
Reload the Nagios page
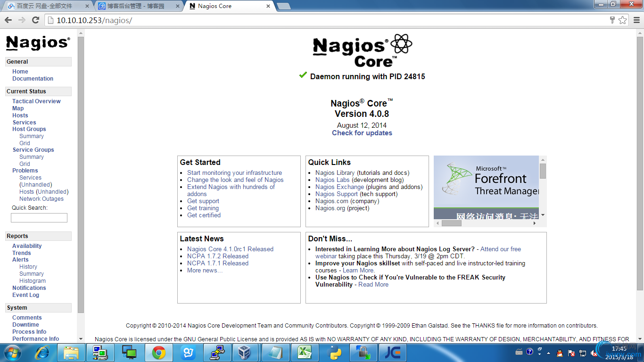coord(35,20)
